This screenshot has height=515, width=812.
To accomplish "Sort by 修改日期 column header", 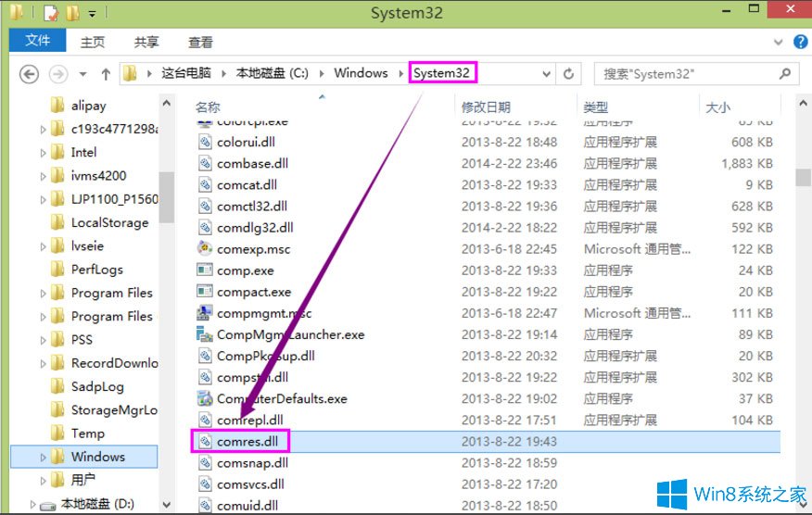I will pyautogui.click(x=486, y=107).
